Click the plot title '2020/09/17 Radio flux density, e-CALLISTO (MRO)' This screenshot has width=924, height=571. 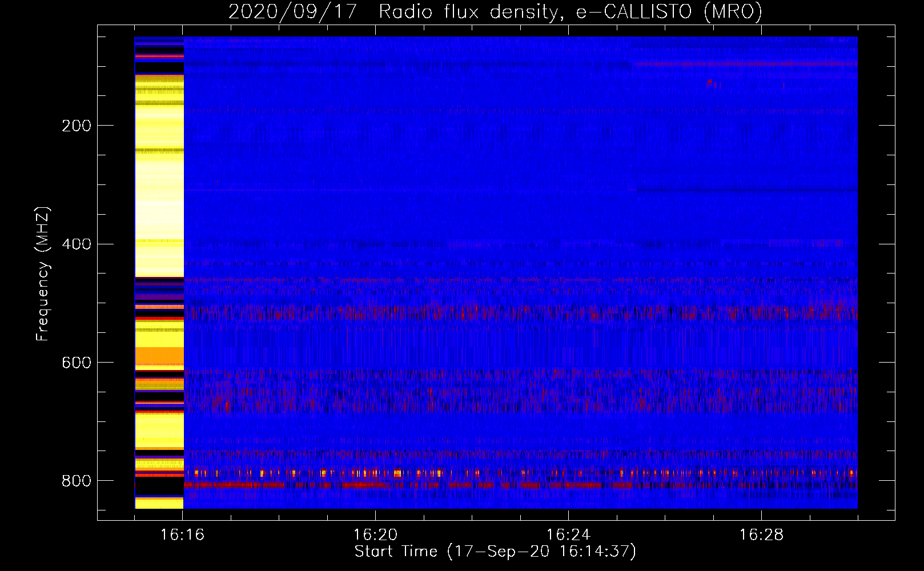pyautogui.click(x=495, y=11)
